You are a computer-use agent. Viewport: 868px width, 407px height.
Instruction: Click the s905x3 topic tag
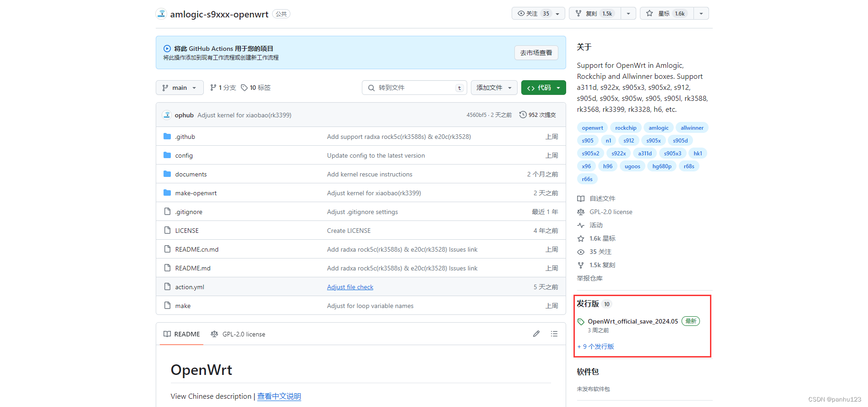coord(672,154)
